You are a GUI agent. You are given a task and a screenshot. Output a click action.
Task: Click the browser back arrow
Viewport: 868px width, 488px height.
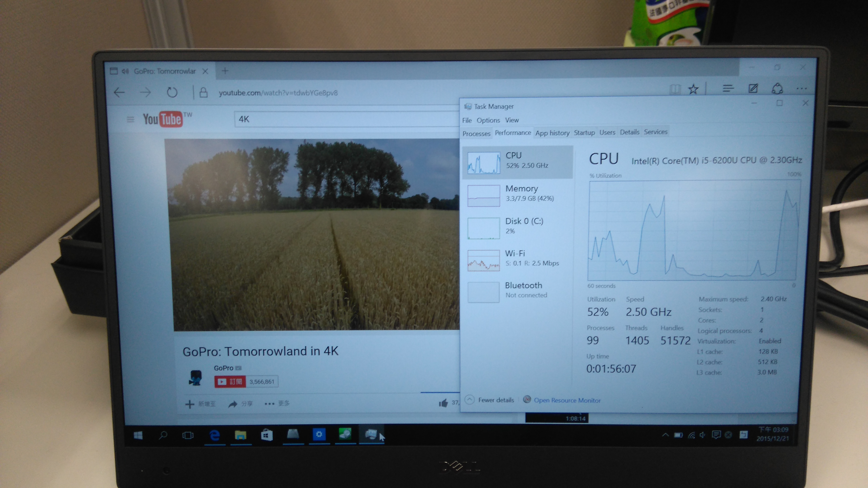119,92
